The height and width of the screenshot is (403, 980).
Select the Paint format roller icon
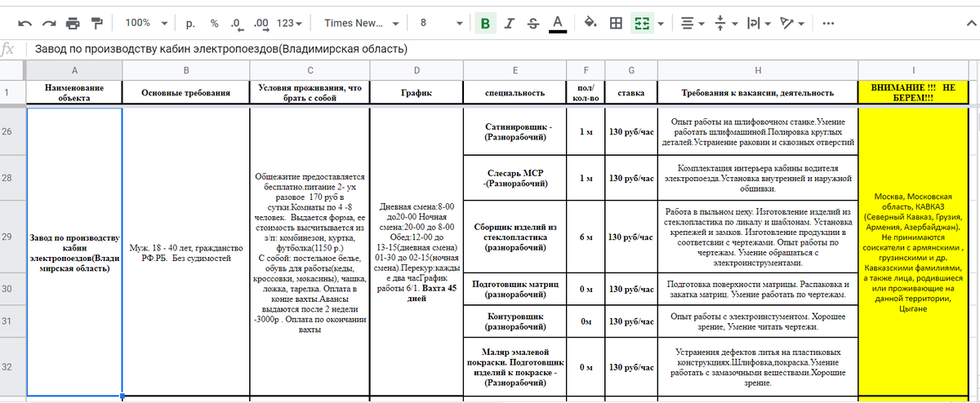97,23
